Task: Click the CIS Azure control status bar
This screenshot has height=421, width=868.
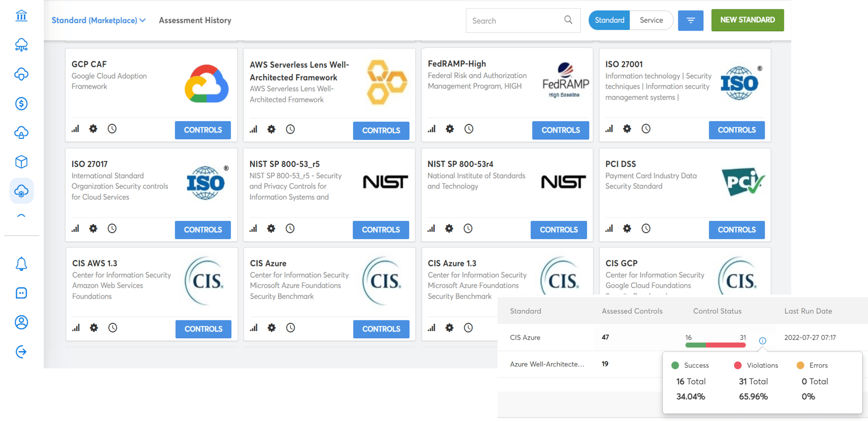Action: (x=715, y=345)
